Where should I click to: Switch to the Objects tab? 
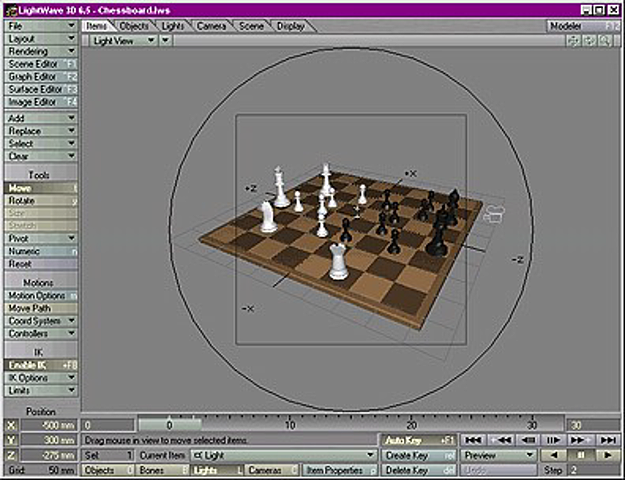134,26
